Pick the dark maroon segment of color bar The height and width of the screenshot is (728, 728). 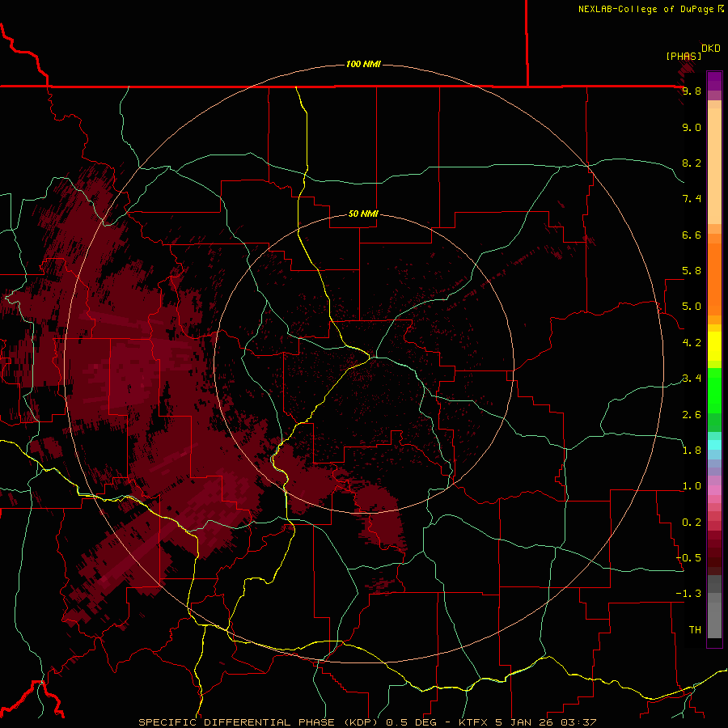[714, 557]
